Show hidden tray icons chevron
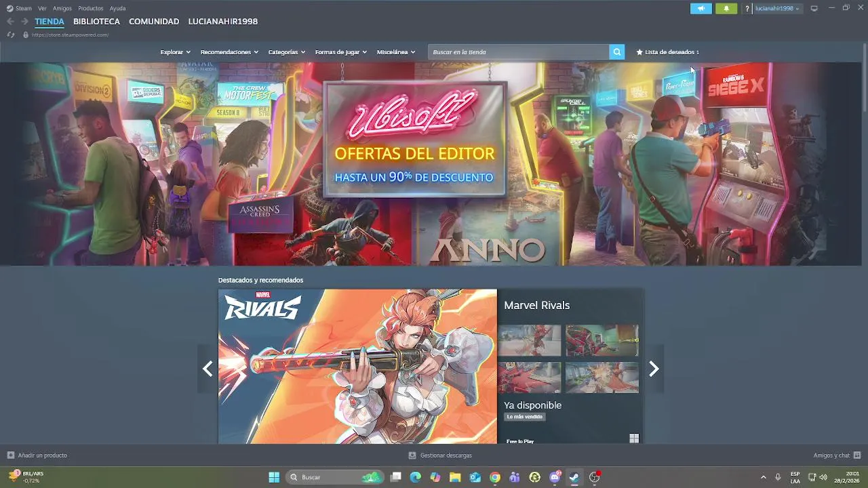This screenshot has width=868, height=488. coord(763,477)
